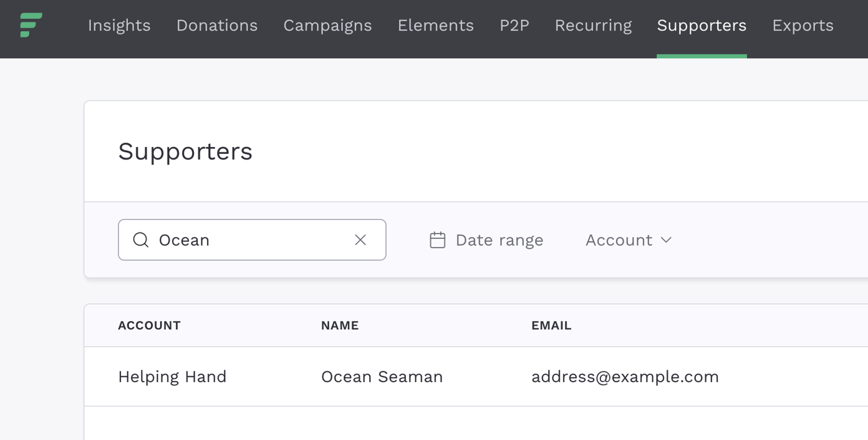Clear the Ocean search text
This screenshot has width=868, height=440.
360,240
